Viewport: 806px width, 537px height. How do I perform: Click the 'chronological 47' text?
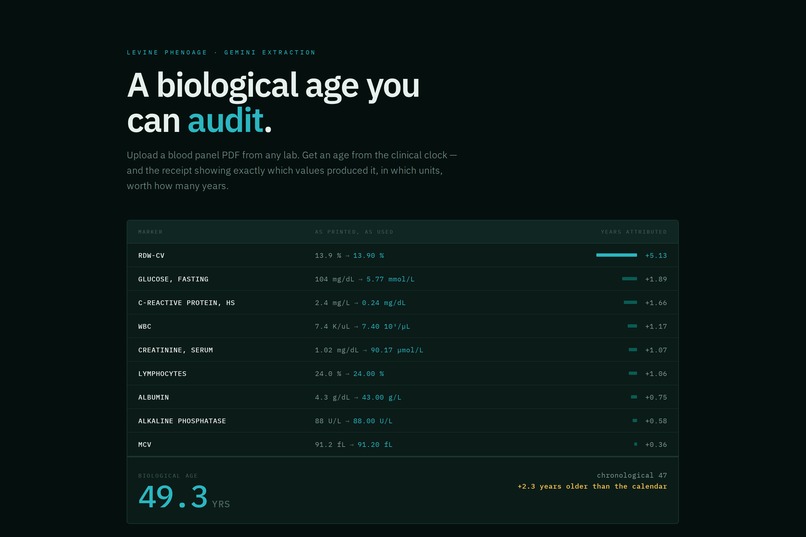(632, 475)
